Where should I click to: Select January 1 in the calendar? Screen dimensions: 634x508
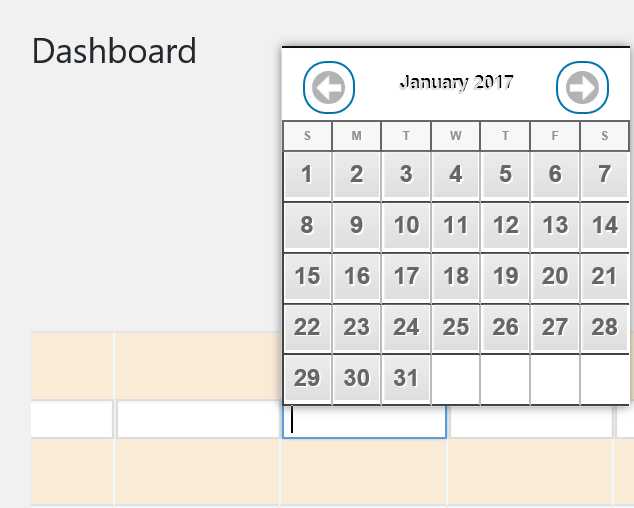pos(307,175)
